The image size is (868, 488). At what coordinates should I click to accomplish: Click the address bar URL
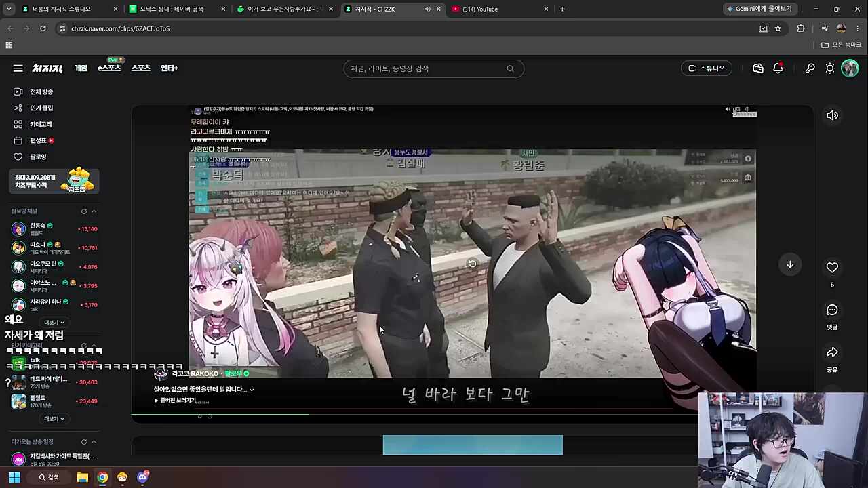click(x=121, y=28)
